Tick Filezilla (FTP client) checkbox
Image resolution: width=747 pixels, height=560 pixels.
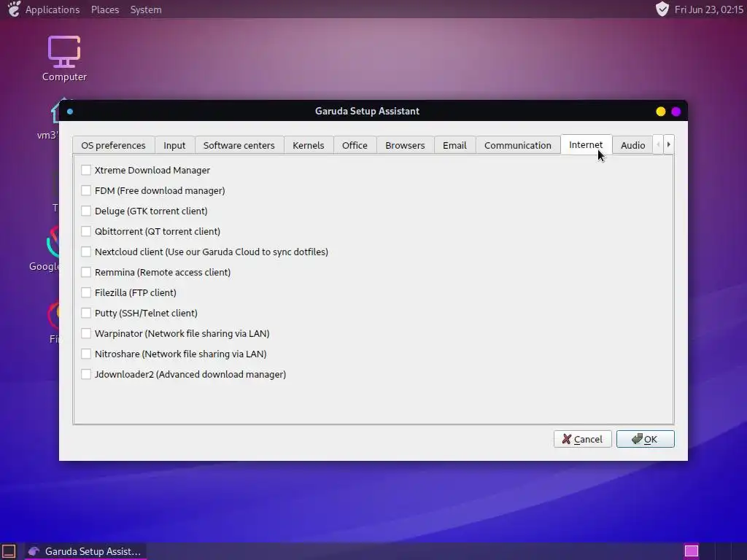click(86, 292)
